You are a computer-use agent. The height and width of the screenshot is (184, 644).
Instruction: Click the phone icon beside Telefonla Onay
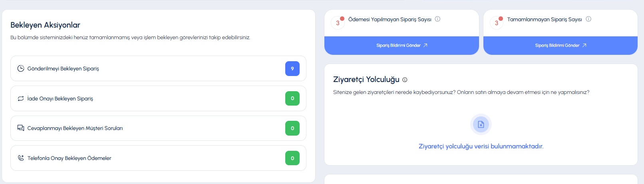[x=21, y=158]
